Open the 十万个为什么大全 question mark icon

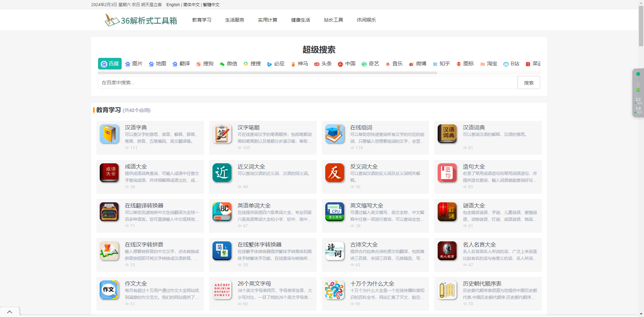click(335, 290)
